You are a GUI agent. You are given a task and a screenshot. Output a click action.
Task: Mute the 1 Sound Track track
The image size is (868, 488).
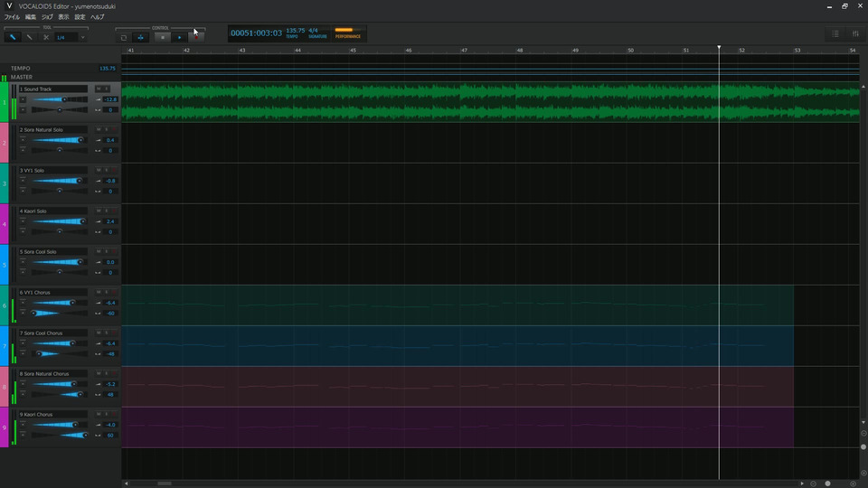99,89
